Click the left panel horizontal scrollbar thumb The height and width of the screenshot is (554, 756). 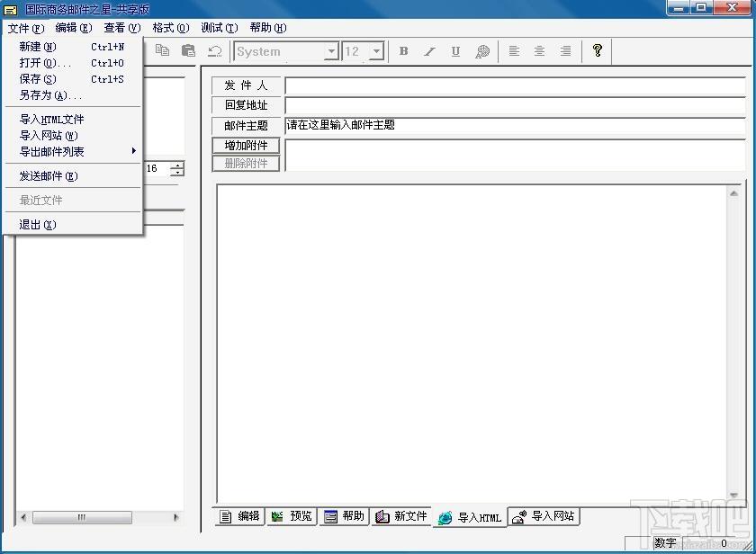82,517
